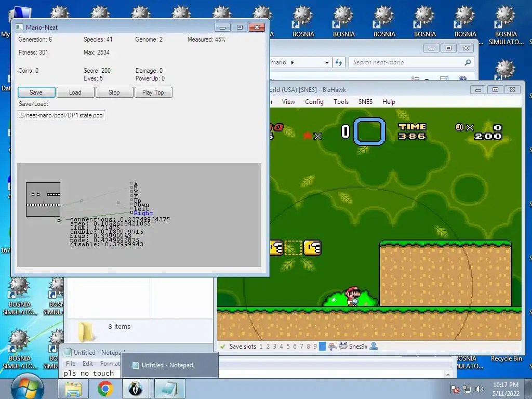
Task: Click the network icon in system tray
Action: point(467,390)
